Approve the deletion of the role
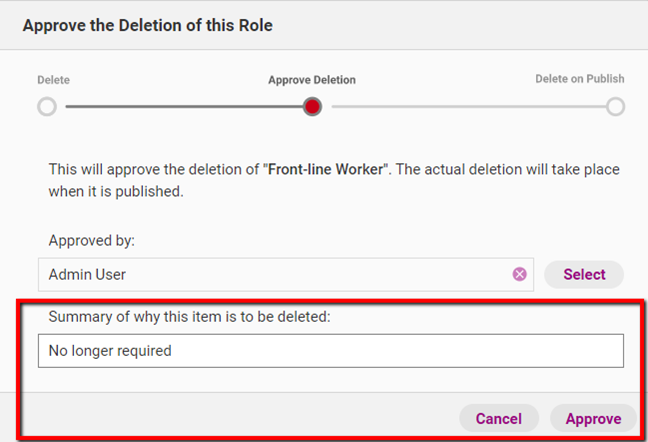This screenshot has width=648, height=442. point(593,419)
